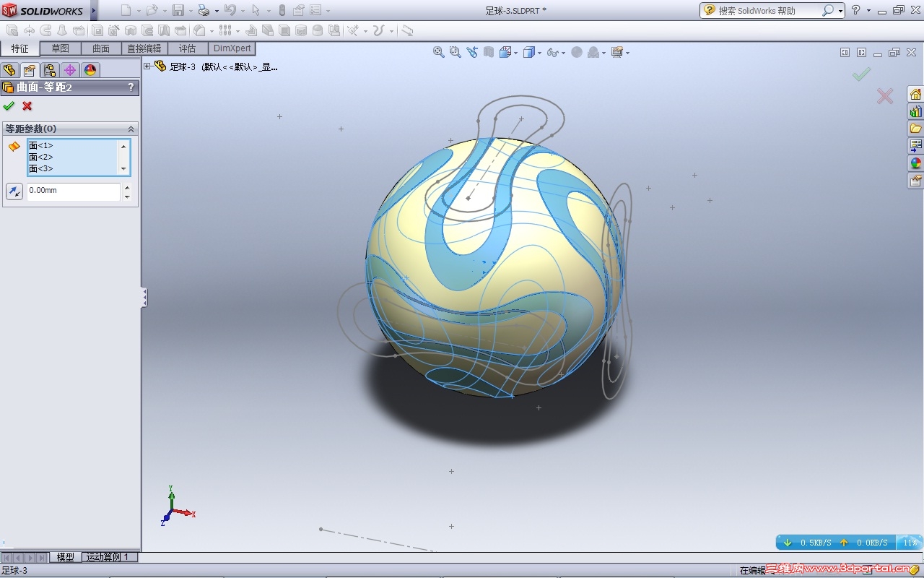Switch to the 曲面 tab
924x578 pixels.
point(101,48)
